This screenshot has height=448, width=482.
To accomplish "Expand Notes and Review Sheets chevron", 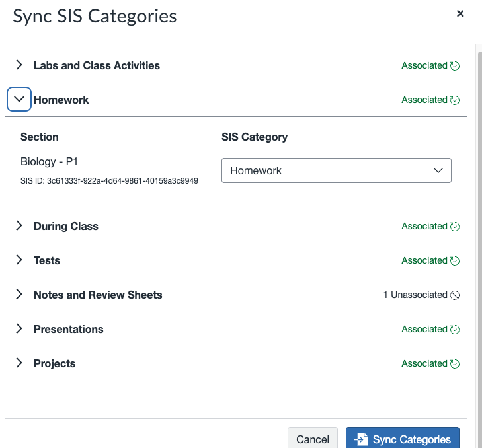I will tap(19, 295).
